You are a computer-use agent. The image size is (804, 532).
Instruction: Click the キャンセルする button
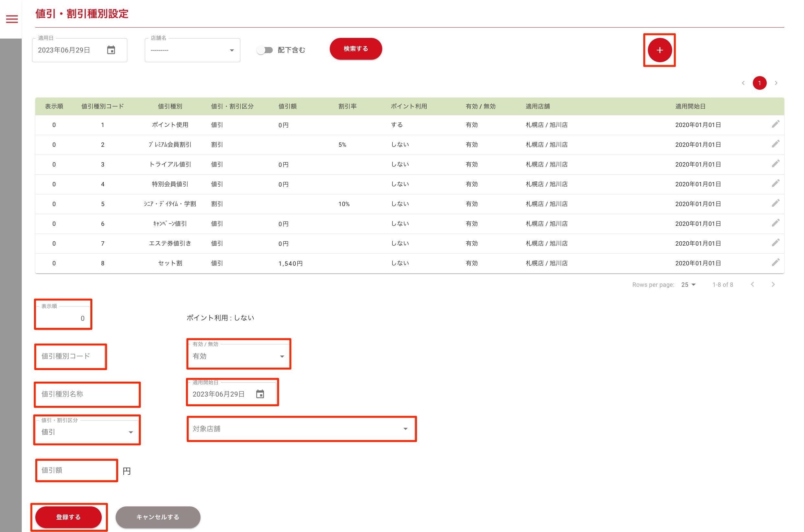tap(158, 517)
